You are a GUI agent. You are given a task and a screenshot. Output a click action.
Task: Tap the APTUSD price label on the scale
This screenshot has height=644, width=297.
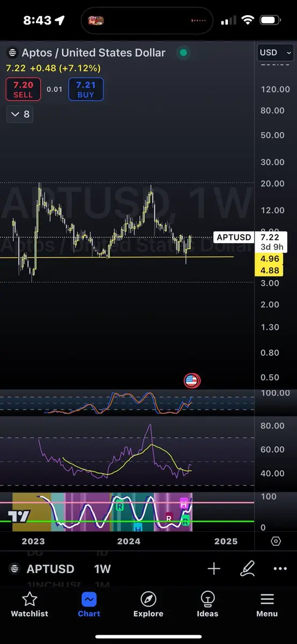[x=234, y=237]
